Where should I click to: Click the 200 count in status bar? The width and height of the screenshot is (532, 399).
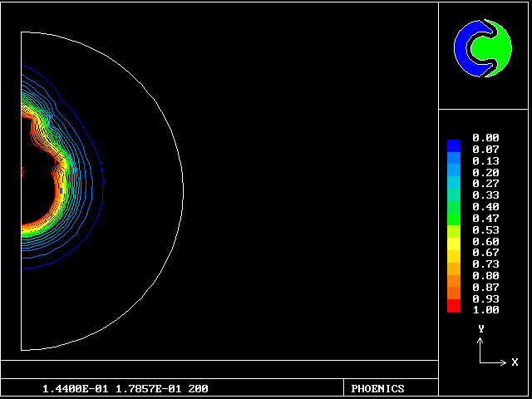click(198, 388)
